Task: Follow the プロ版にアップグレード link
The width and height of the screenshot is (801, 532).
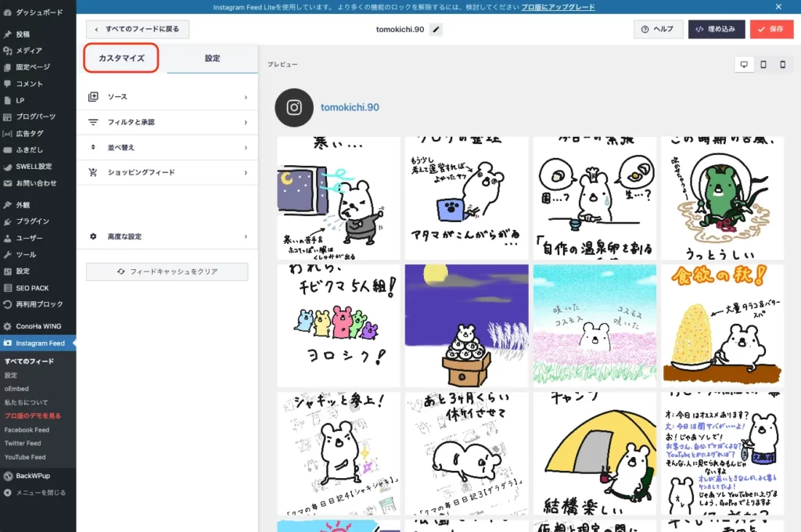Action: tap(558, 7)
